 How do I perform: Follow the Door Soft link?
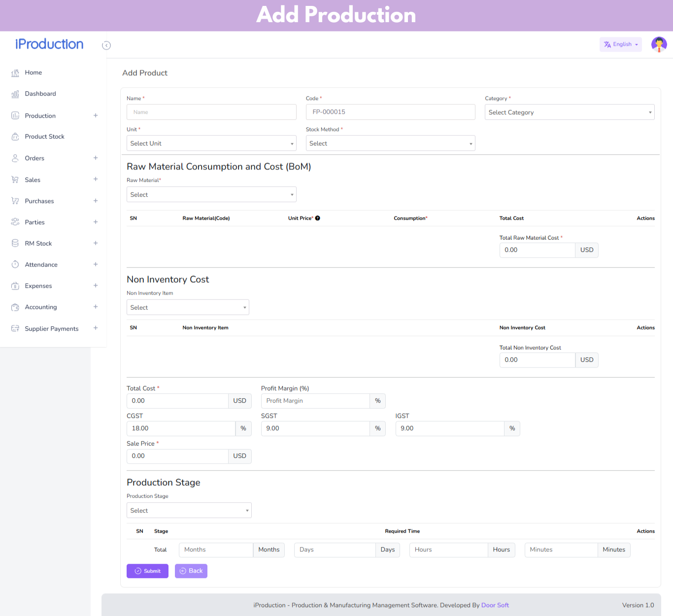(x=495, y=605)
